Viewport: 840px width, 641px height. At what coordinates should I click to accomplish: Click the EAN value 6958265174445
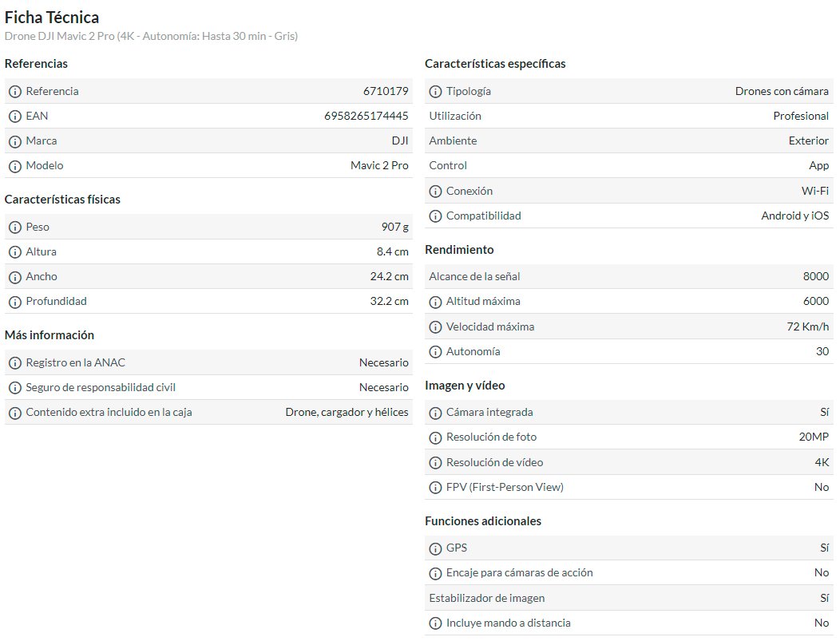coord(367,116)
